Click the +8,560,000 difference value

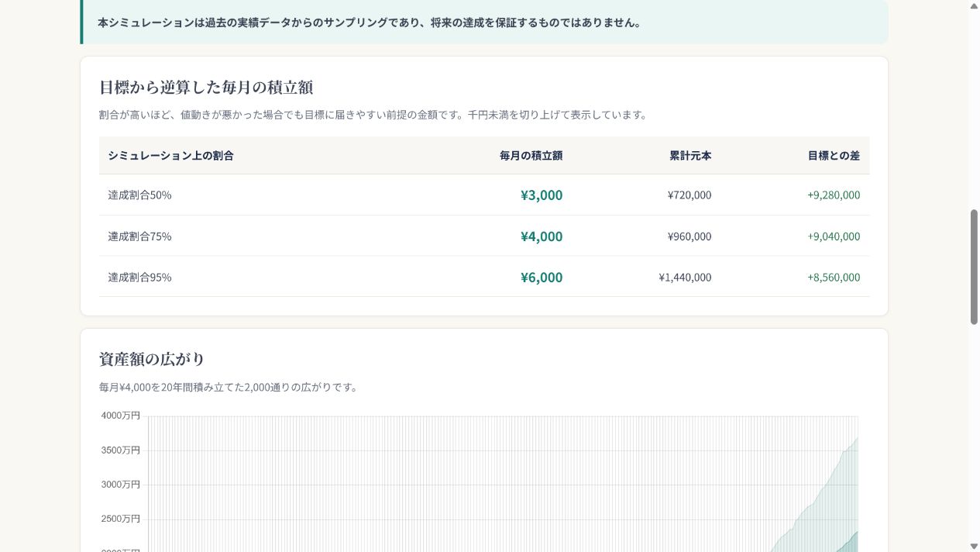[834, 277]
